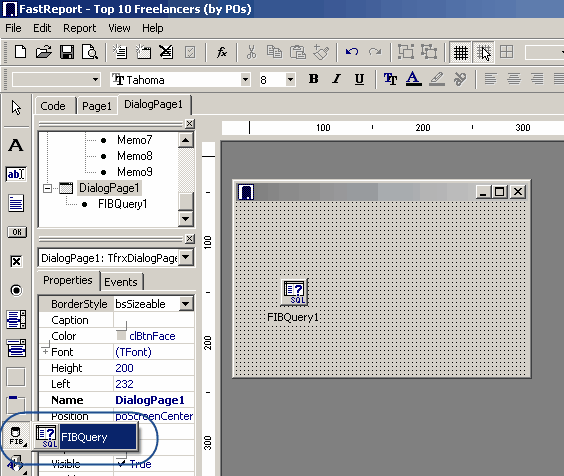564x476 pixels.
Task: Open the font size 8 dropdown
Action: (290, 80)
